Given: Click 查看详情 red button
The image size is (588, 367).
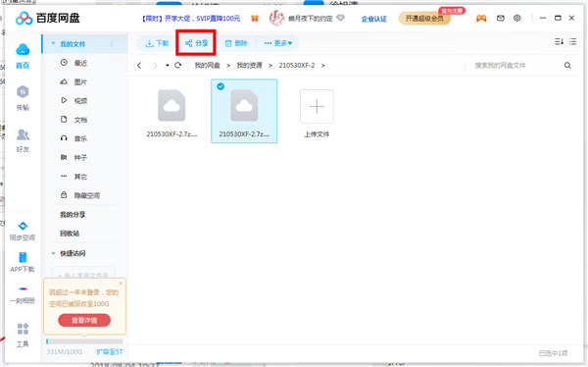Looking at the screenshot, I should [x=84, y=320].
